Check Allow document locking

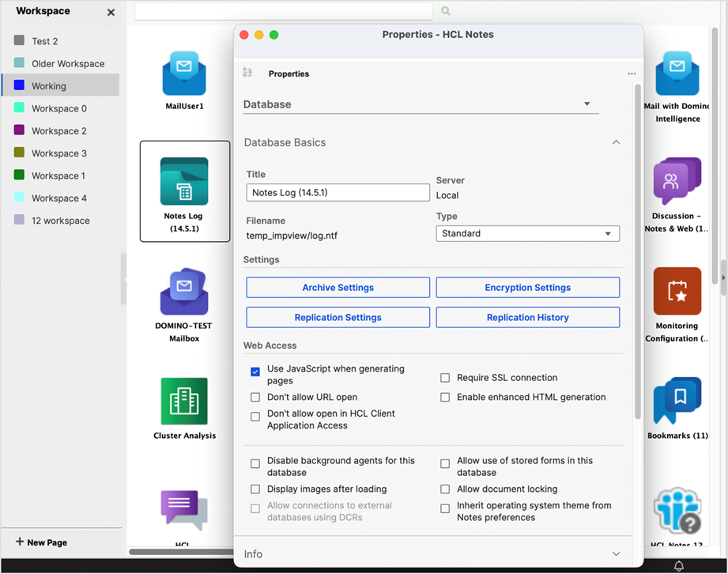click(445, 489)
